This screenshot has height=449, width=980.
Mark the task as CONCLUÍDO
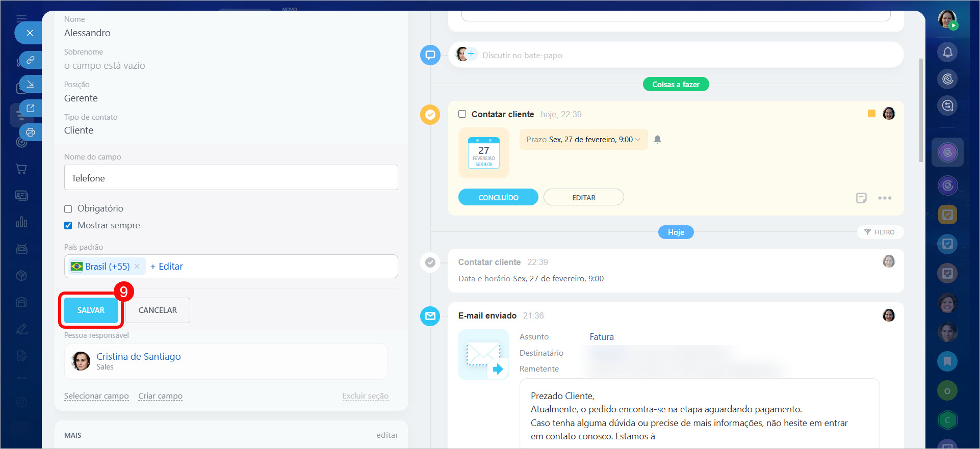(x=498, y=198)
